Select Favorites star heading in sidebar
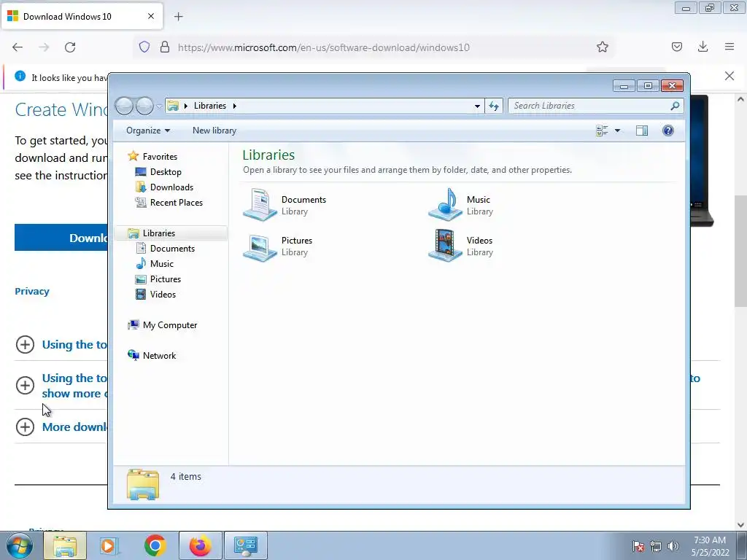 coord(160,157)
